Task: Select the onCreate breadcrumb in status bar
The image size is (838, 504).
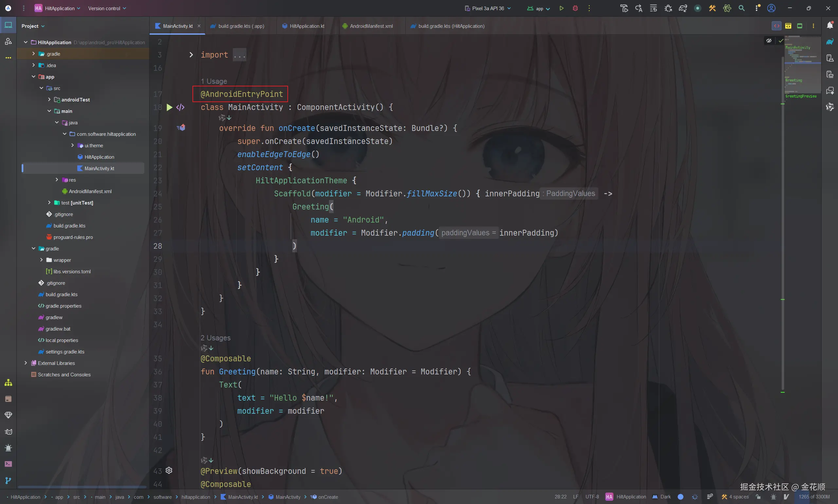Action: click(x=327, y=497)
